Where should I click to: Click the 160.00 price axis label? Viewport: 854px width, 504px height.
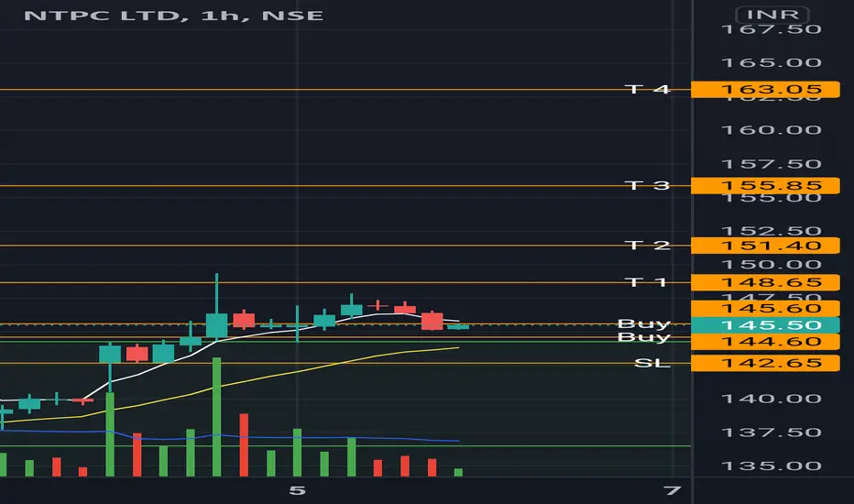coord(772,130)
